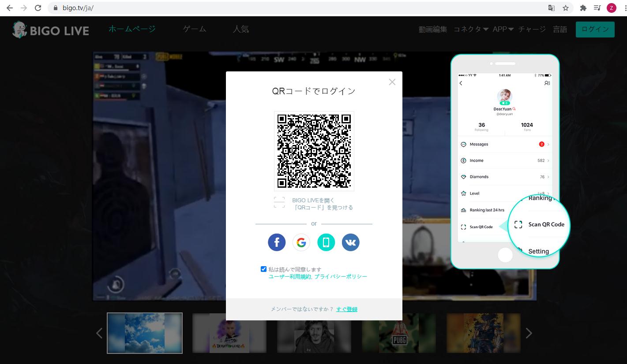Open the media control icon in Chrome
This screenshot has width=627, height=364.
tap(597, 8)
